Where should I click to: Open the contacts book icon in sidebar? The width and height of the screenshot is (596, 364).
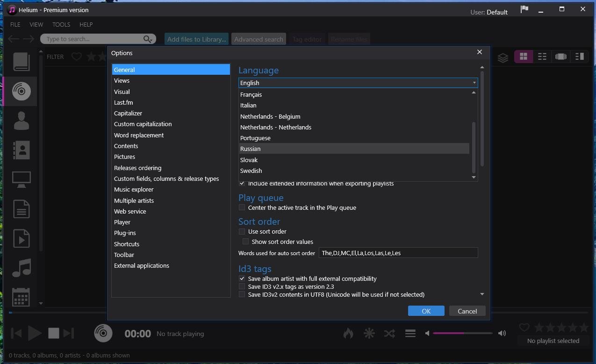click(22, 150)
